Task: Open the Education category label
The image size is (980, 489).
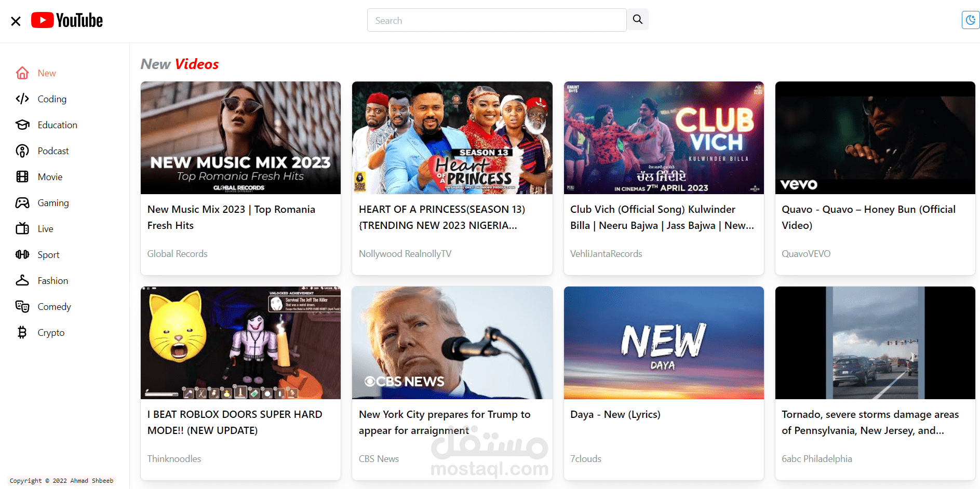Action: point(58,125)
